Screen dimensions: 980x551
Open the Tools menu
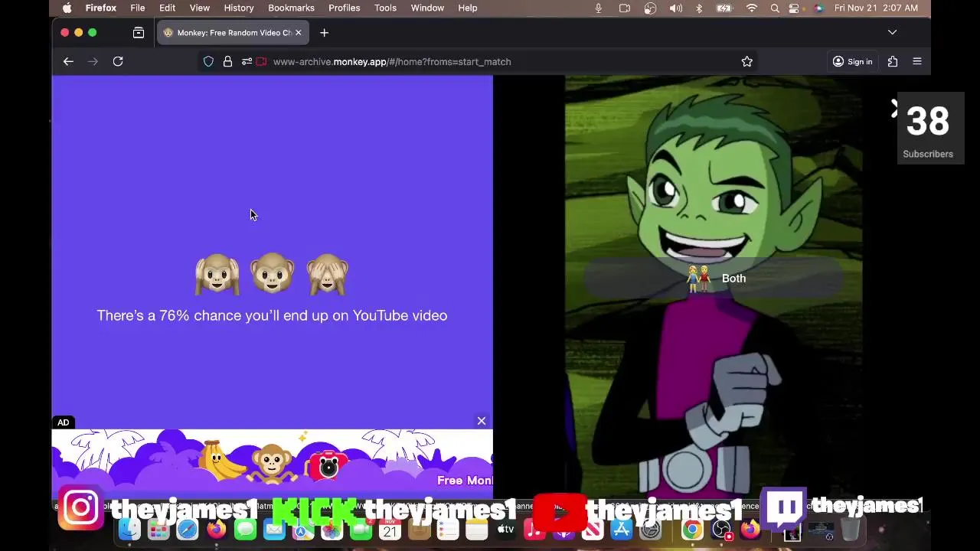[385, 8]
